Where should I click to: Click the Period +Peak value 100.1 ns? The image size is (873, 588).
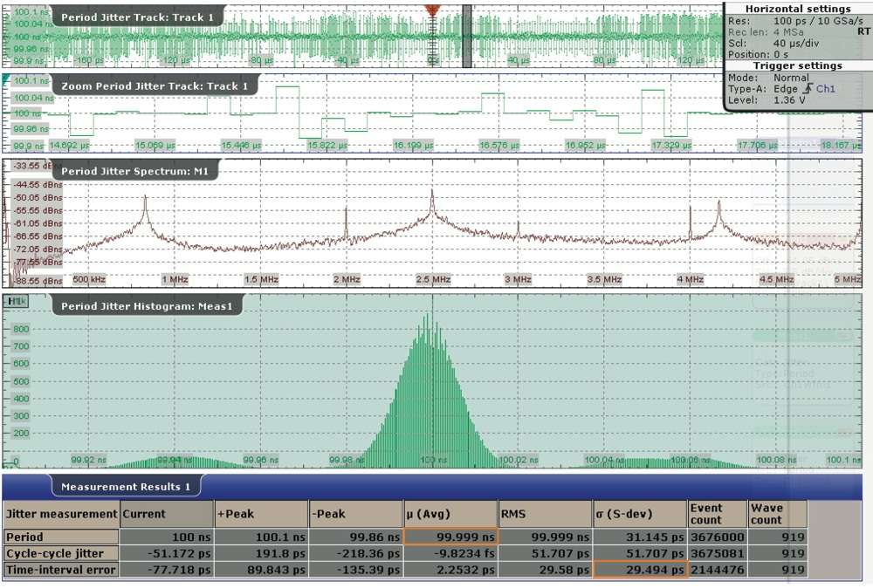(x=261, y=537)
